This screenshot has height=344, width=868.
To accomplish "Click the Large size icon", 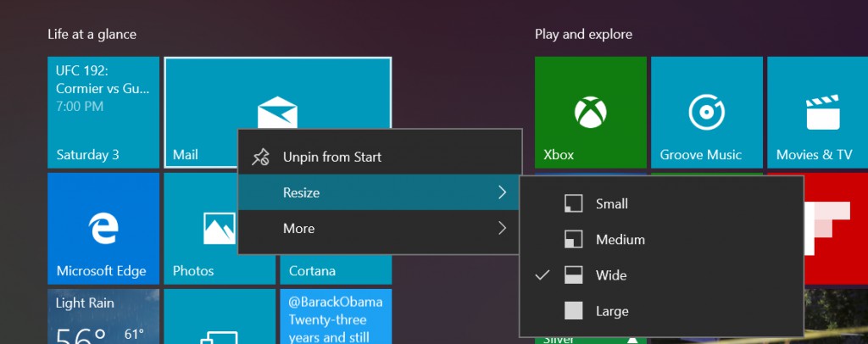I will pos(574,311).
